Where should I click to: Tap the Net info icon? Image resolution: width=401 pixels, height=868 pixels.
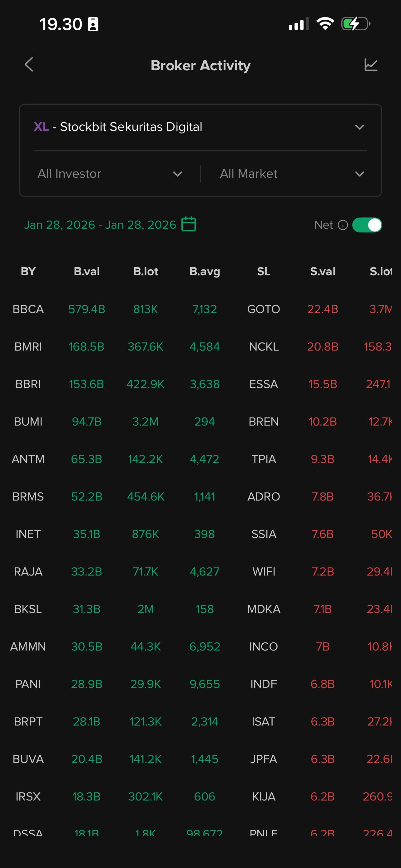pyautogui.click(x=343, y=225)
